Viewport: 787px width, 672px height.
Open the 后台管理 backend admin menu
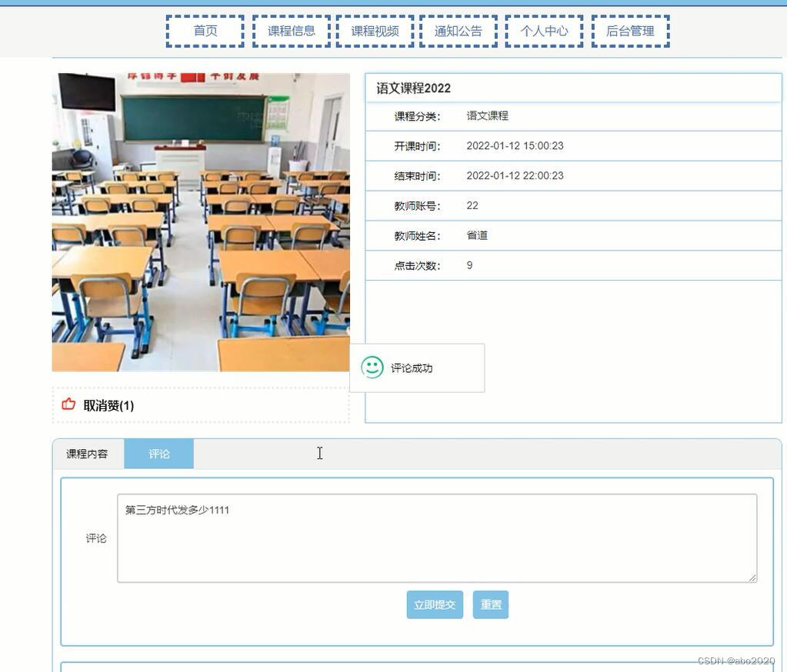(630, 30)
